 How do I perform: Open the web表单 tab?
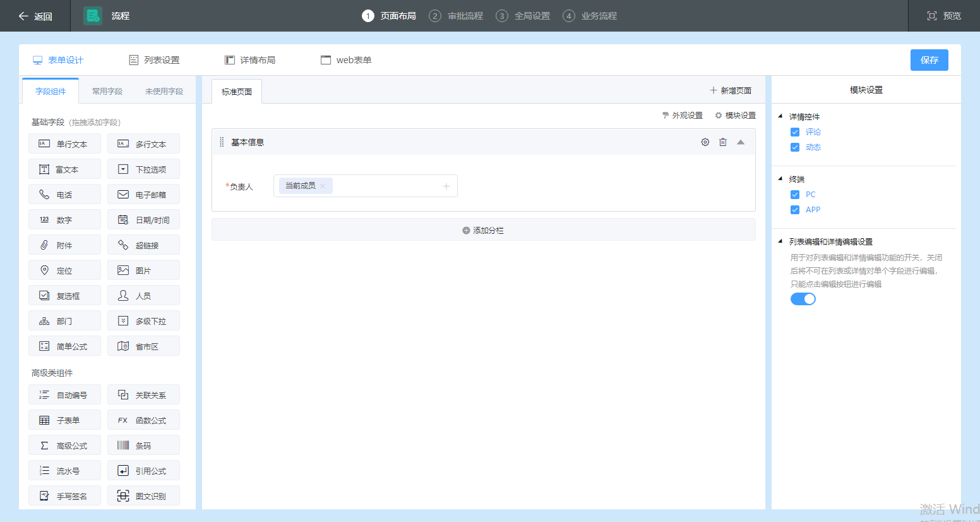click(346, 60)
